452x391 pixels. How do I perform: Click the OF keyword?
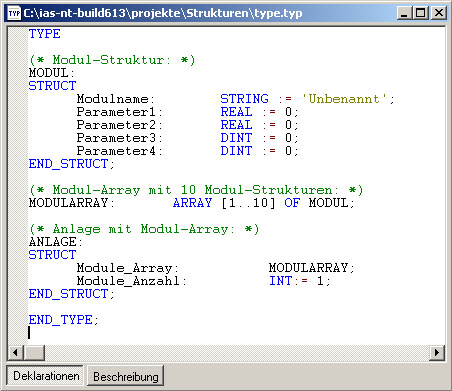tap(292, 203)
